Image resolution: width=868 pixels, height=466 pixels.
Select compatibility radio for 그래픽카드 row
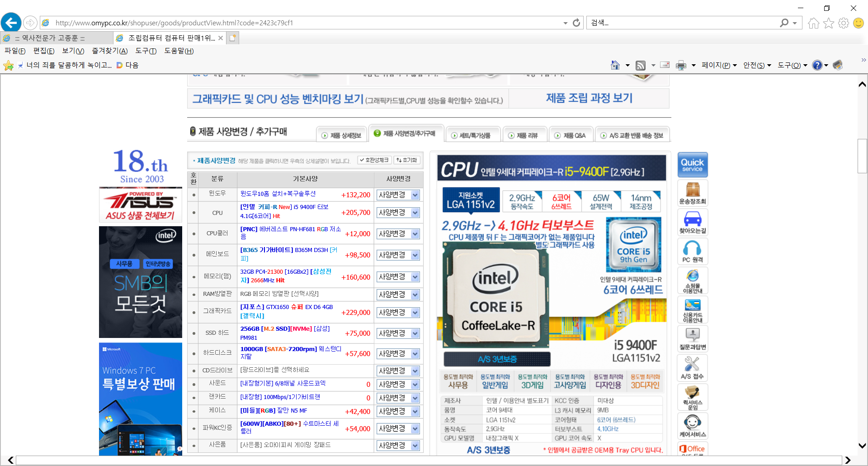[x=194, y=313]
